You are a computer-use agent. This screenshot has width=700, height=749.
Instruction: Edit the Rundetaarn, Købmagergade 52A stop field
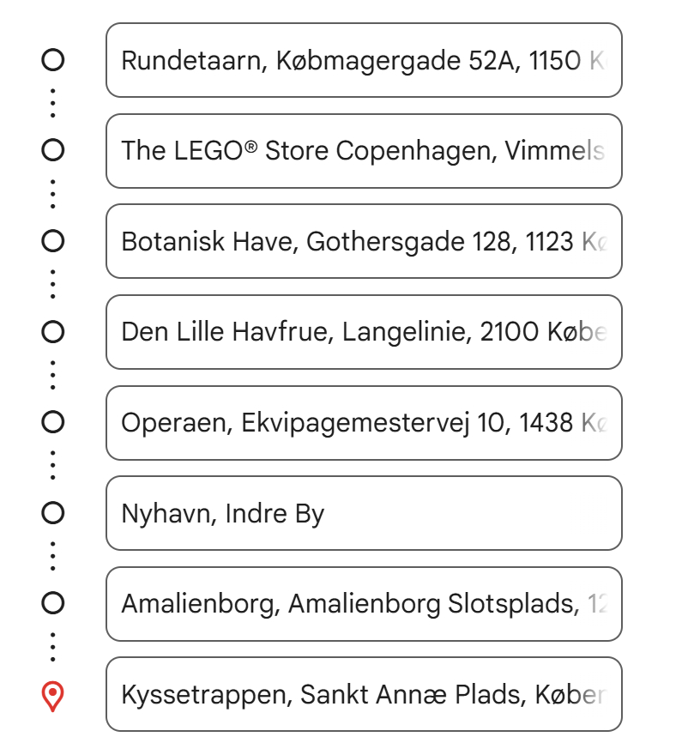click(x=364, y=60)
